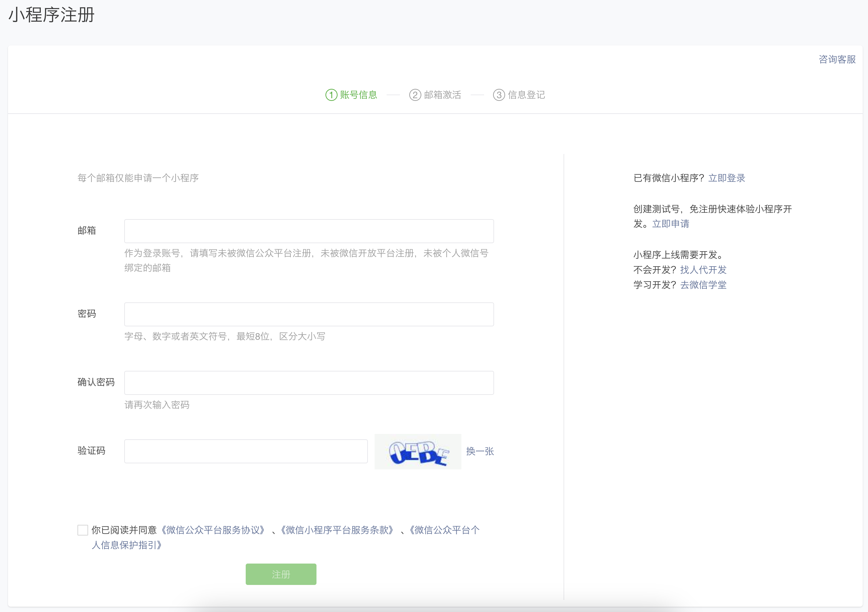Click the 请再次输入密码 hint
Viewport: 868px width, 612px height.
tap(157, 405)
